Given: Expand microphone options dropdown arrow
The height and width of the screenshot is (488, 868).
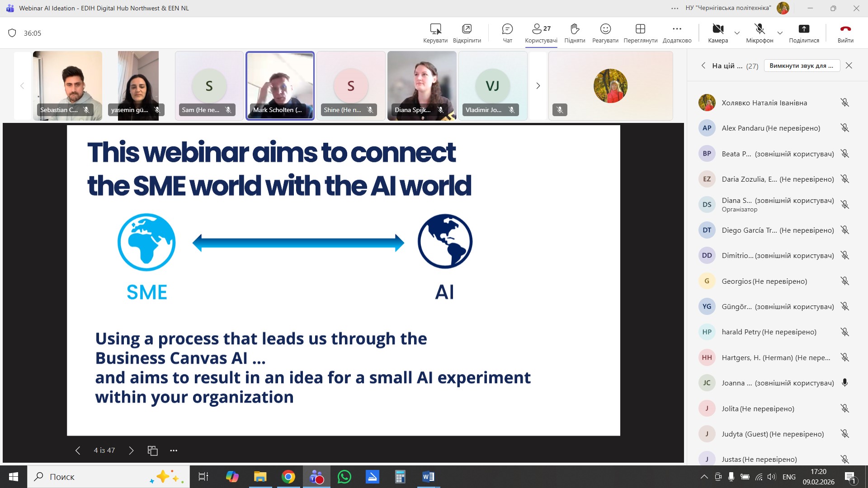Looking at the screenshot, I should [x=780, y=33].
